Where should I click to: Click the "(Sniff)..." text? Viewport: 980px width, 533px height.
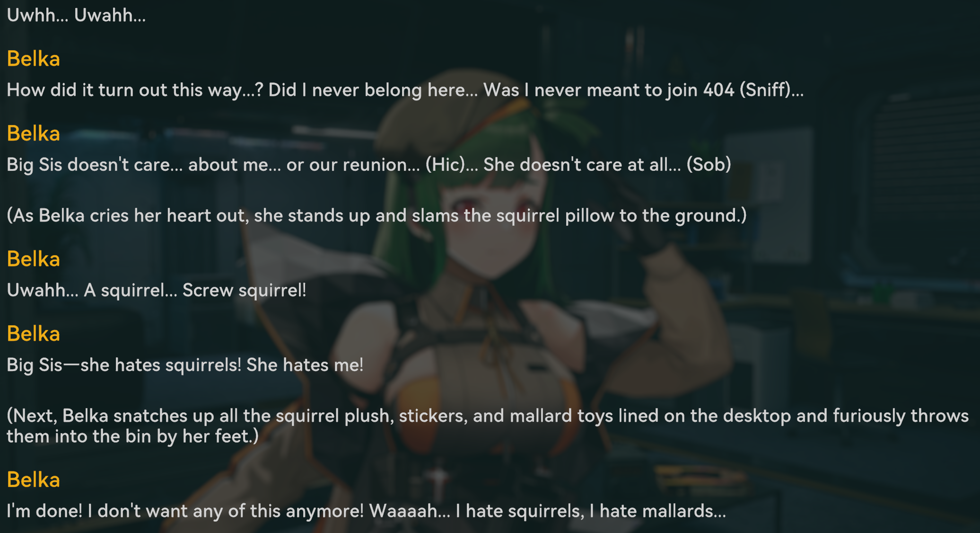771,90
